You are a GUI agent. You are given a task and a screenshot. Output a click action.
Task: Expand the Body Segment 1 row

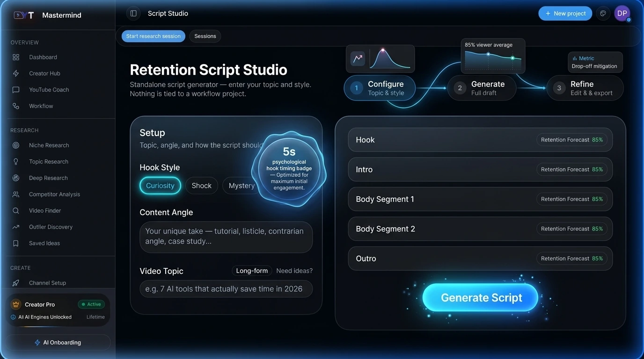[480, 199]
